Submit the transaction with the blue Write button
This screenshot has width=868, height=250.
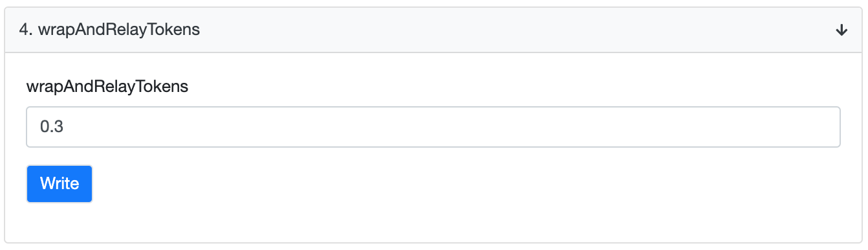pos(60,184)
